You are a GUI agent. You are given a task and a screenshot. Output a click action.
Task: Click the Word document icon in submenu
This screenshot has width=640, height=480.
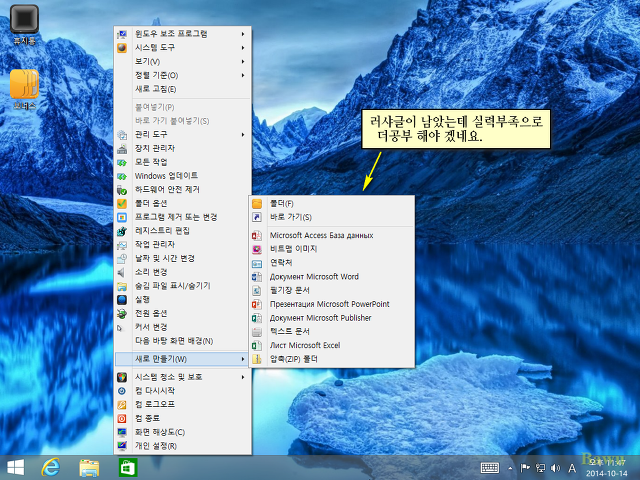(257, 277)
